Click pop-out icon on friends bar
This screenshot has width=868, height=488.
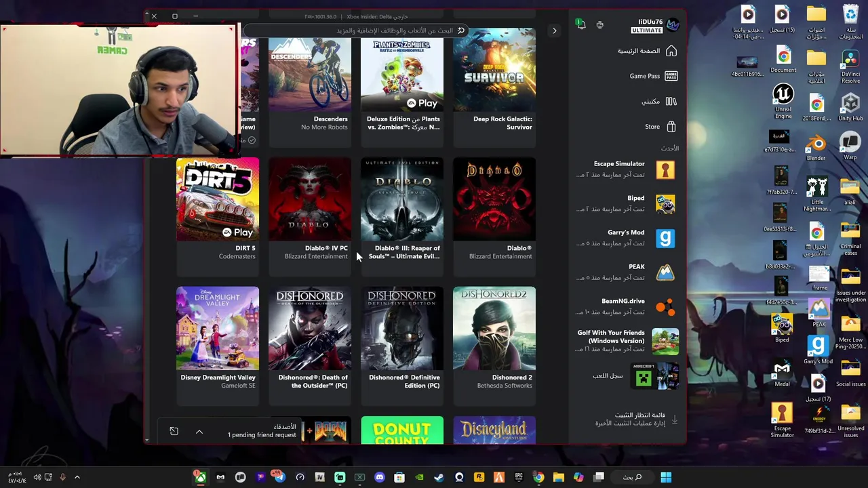pyautogui.click(x=174, y=431)
